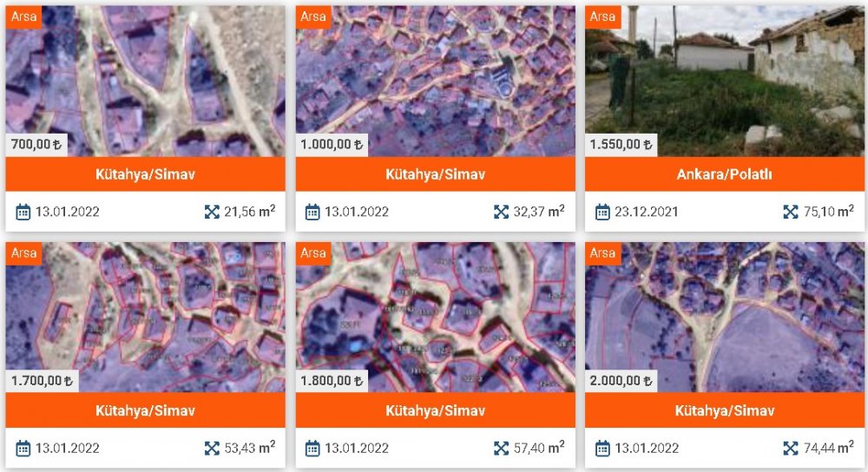Click area icon beside 21,56 m²
This screenshot has height=472, width=868.
tap(212, 212)
